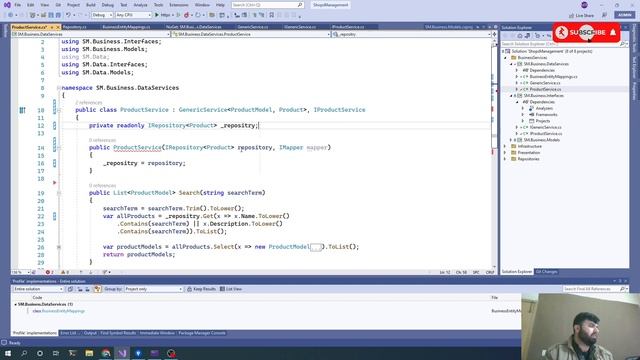Start debugging with the green play button
640x360 pixels.
click(157, 15)
